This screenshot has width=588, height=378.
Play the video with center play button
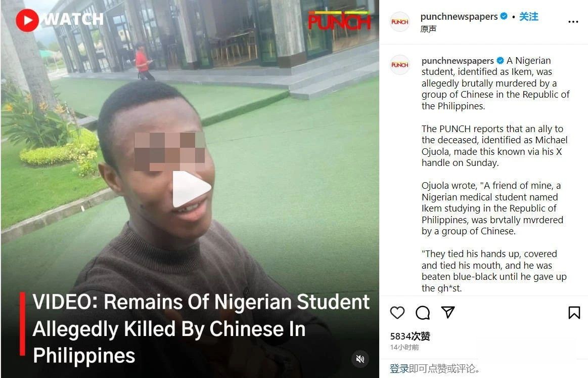coord(191,189)
